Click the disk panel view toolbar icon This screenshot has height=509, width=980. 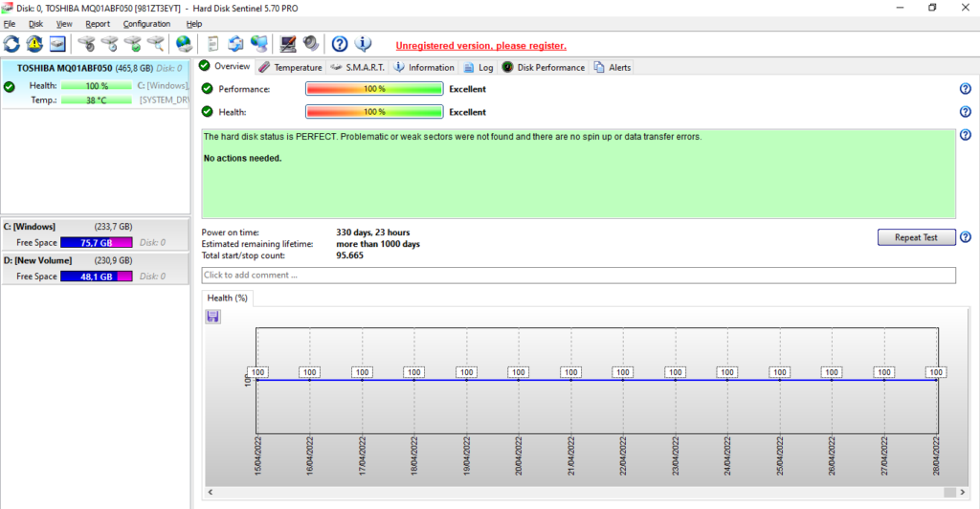coord(57,44)
